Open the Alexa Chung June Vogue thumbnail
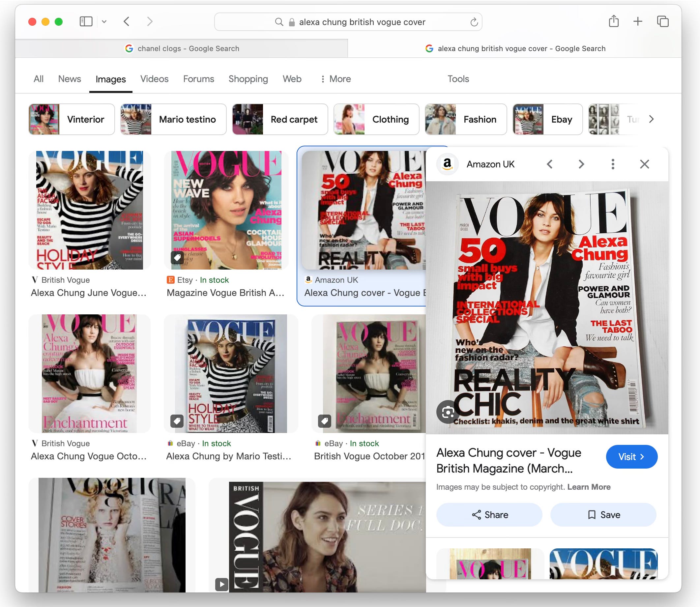This screenshot has width=700, height=607. point(89,210)
